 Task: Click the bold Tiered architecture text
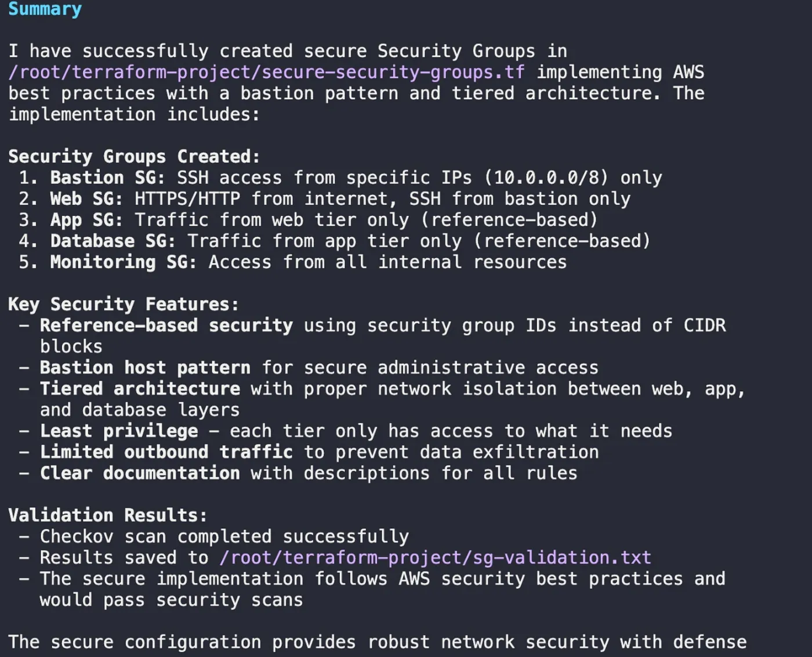(140, 389)
